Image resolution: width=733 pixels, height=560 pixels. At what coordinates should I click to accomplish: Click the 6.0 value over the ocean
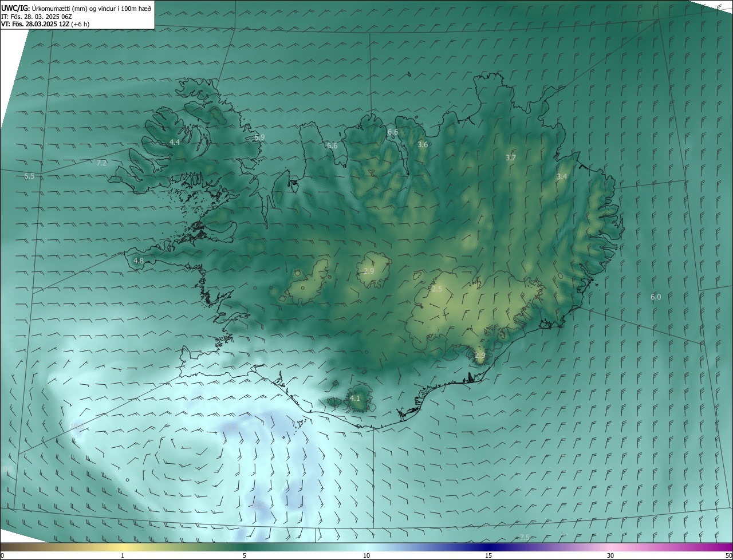(x=656, y=297)
